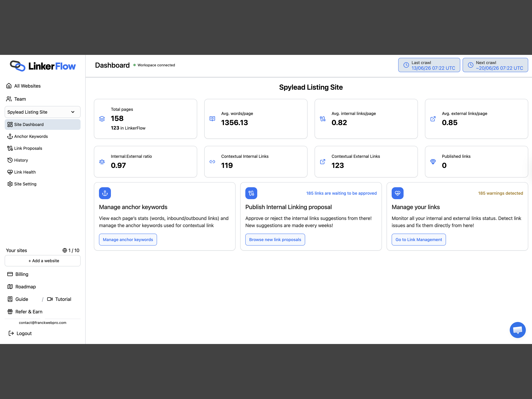
Task: Click the logout arrow icon
Action: click(x=11, y=333)
